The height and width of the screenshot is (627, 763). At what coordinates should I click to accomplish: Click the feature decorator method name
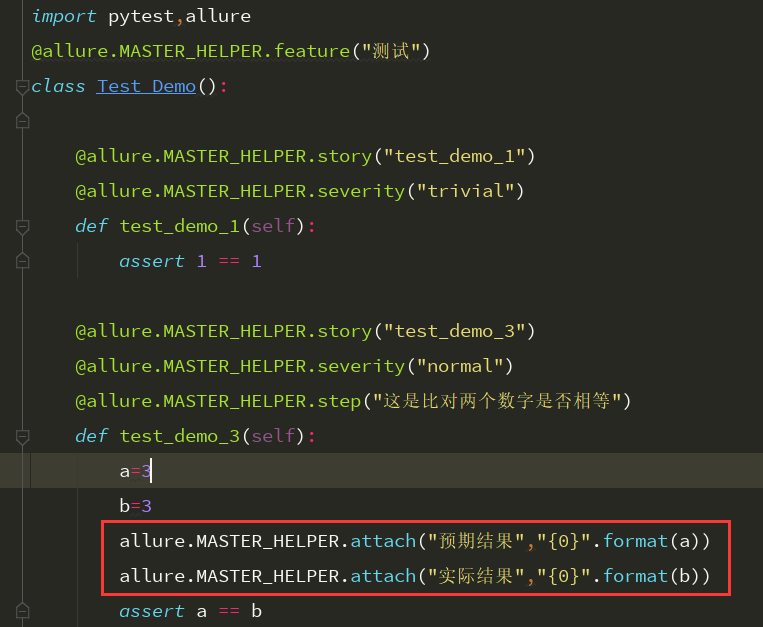point(312,51)
